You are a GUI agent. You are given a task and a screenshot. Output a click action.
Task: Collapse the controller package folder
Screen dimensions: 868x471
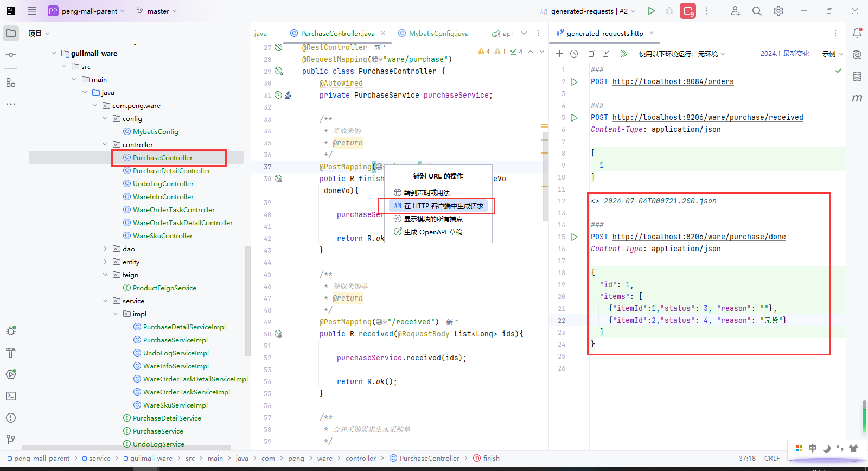click(105, 144)
